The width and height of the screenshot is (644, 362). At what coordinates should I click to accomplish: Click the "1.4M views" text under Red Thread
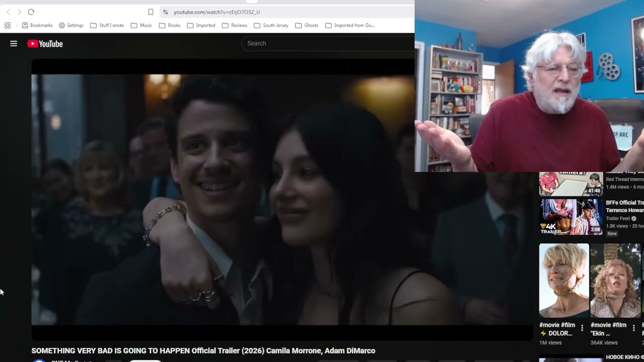click(617, 187)
